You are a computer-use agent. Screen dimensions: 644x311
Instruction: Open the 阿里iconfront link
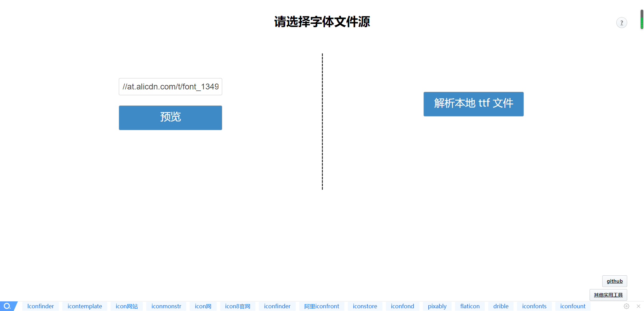tap(321, 306)
